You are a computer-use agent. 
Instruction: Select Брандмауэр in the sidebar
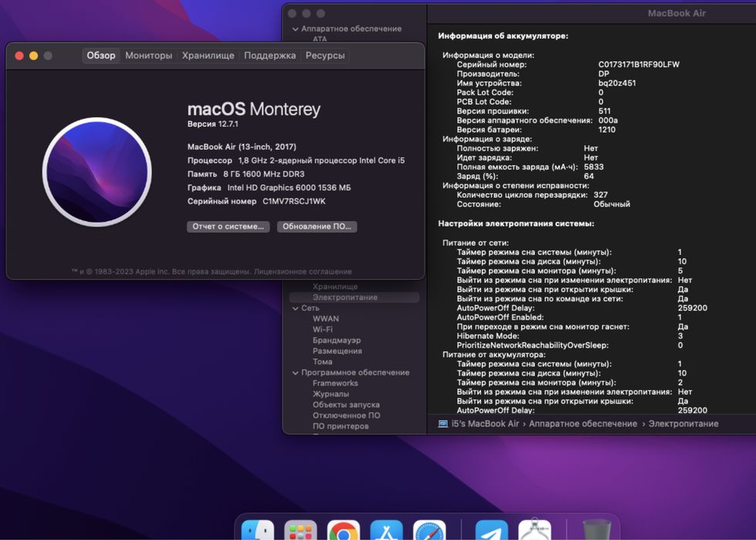[337, 341]
